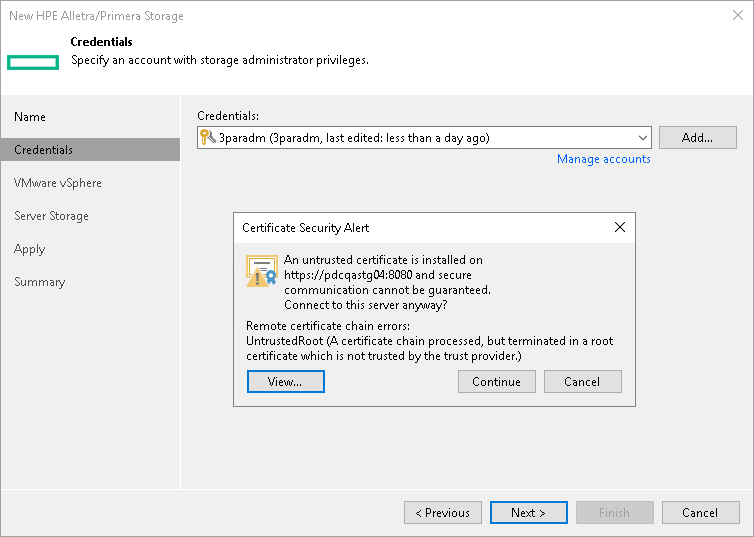Click the UntrustedRoot error description text
Screen dimensions: 754x537
coord(429,349)
